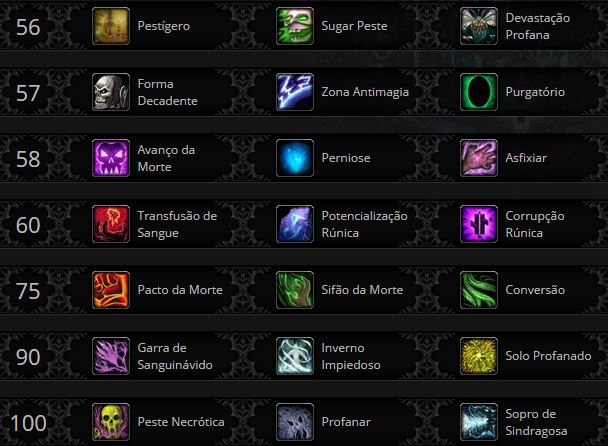Choose the Devastação Profana icon
Image resolution: width=608 pixels, height=446 pixels.
pyautogui.click(x=479, y=26)
